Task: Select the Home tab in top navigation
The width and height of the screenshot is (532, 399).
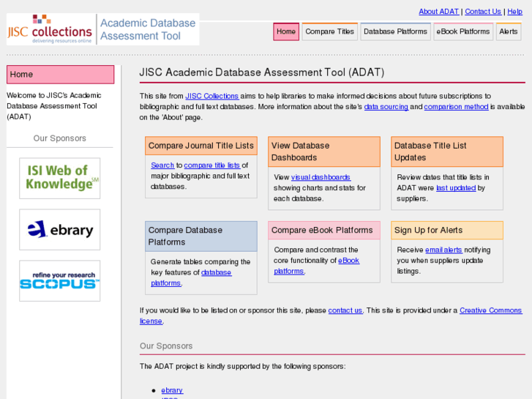Action: click(286, 31)
